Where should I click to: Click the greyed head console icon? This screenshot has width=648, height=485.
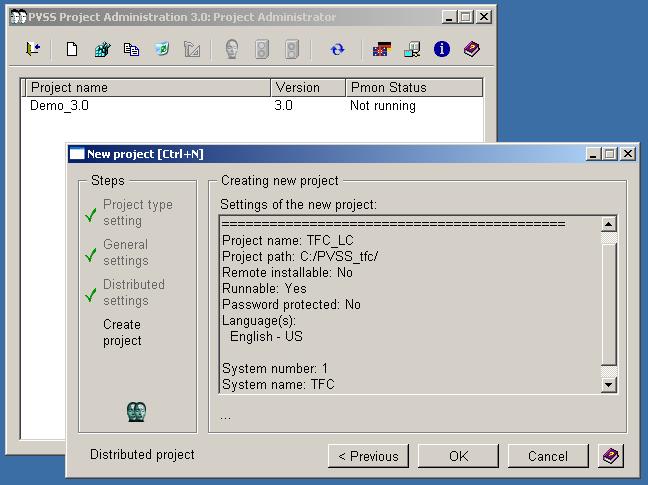(x=232, y=49)
